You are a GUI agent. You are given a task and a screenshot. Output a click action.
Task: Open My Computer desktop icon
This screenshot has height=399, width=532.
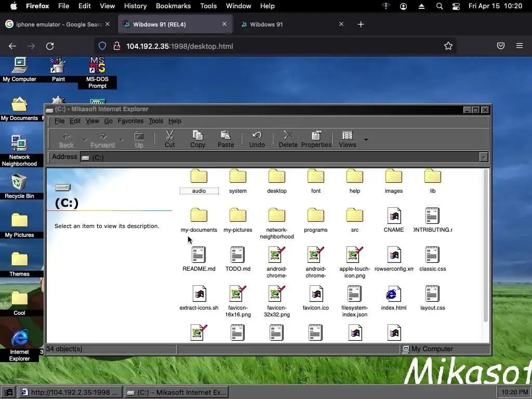(19, 70)
